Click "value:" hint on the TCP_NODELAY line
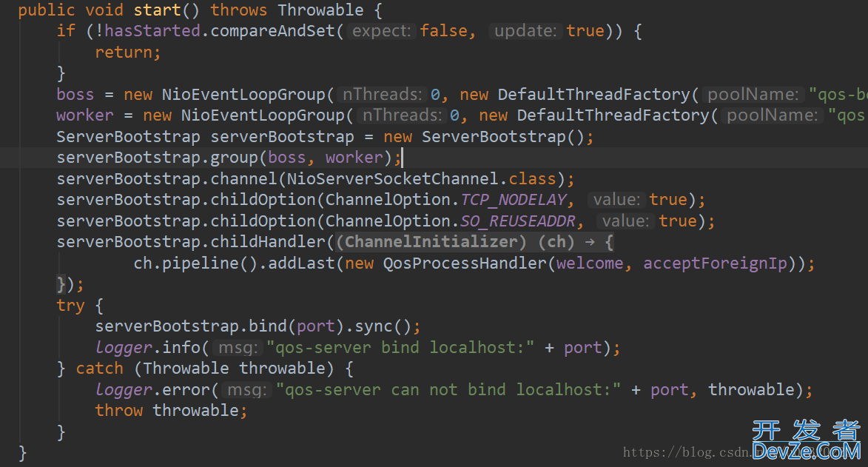 pos(616,200)
